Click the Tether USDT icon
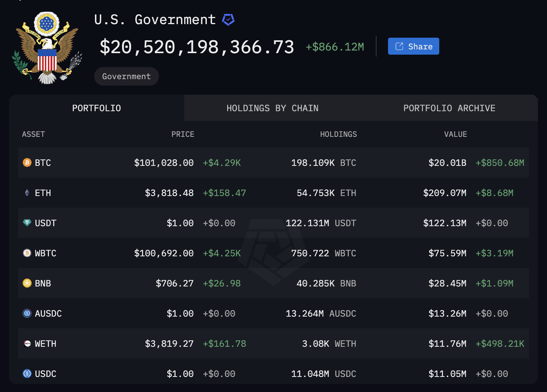547x392 pixels. (x=27, y=223)
